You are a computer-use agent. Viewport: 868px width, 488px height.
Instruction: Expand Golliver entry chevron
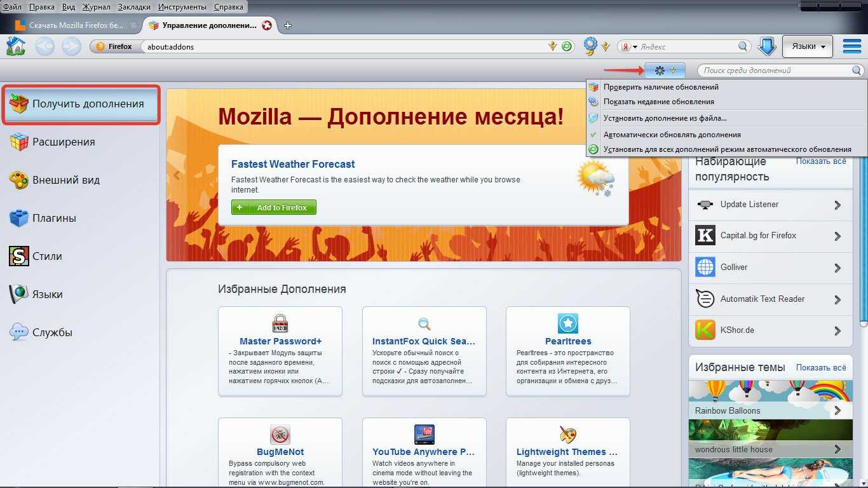coord(837,268)
